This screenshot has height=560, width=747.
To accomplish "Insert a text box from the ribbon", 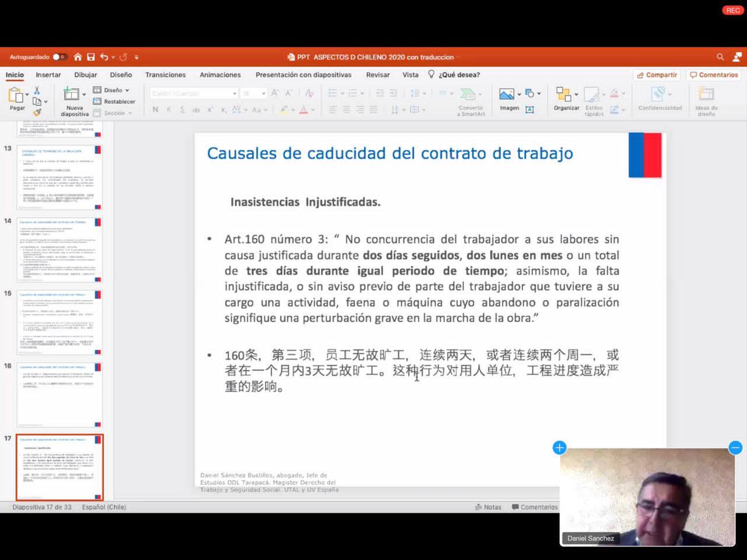I will pos(530,110).
